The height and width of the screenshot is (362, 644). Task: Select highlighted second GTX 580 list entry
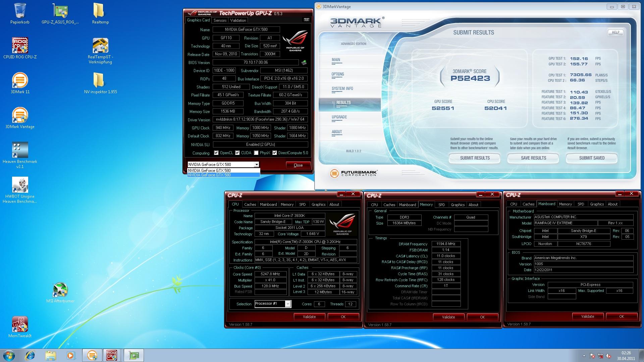(x=223, y=175)
